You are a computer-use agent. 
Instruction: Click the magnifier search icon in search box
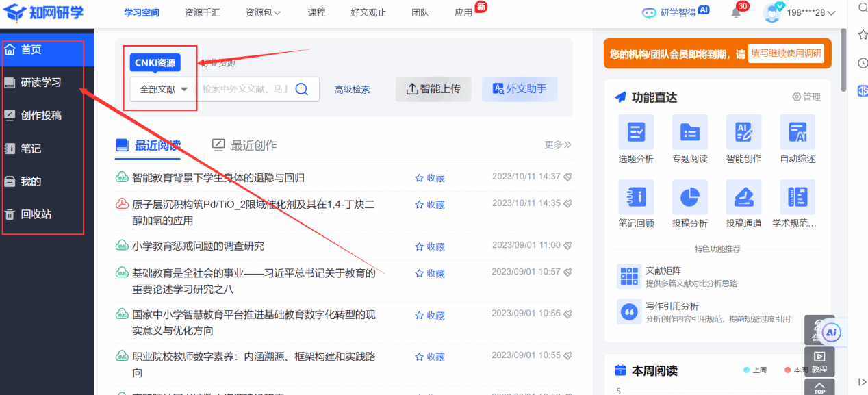pos(301,89)
